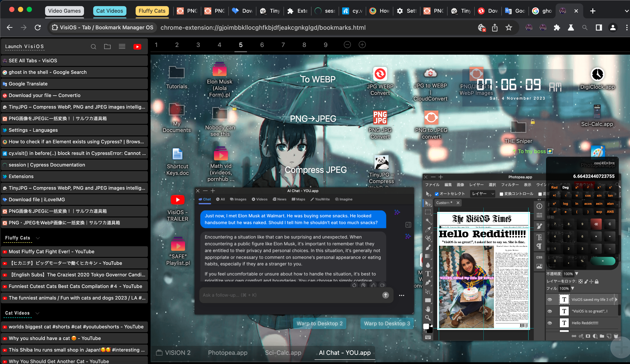The height and width of the screenshot is (364, 630).
Task: Select the Rectangle shape tool in Photopea
Action: point(428,300)
